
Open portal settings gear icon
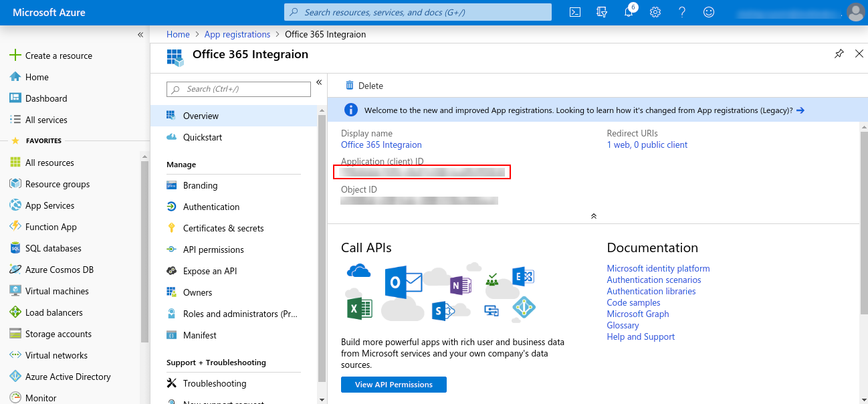click(x=655, y=12)
